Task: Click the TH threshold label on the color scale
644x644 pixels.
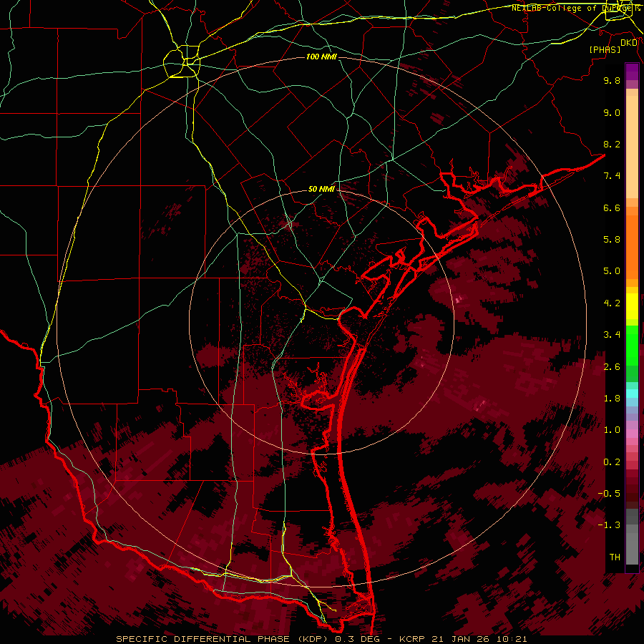Action: click(615, 557)
